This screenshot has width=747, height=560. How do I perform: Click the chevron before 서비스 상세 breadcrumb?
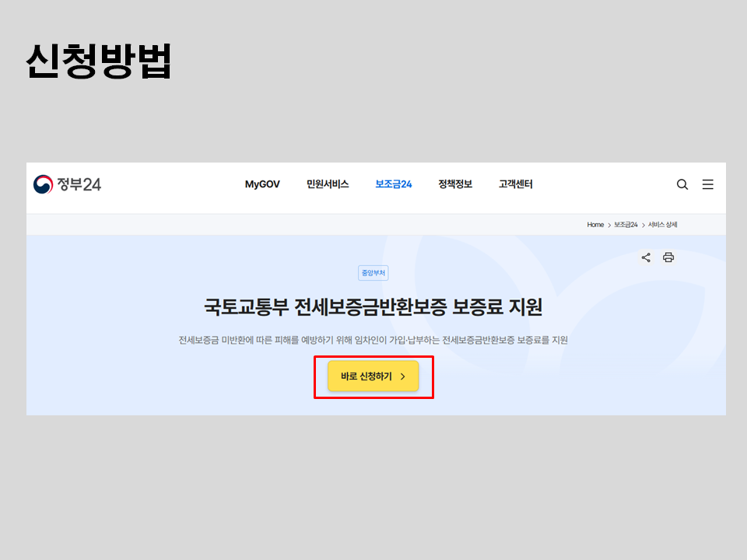click(645, 224)
